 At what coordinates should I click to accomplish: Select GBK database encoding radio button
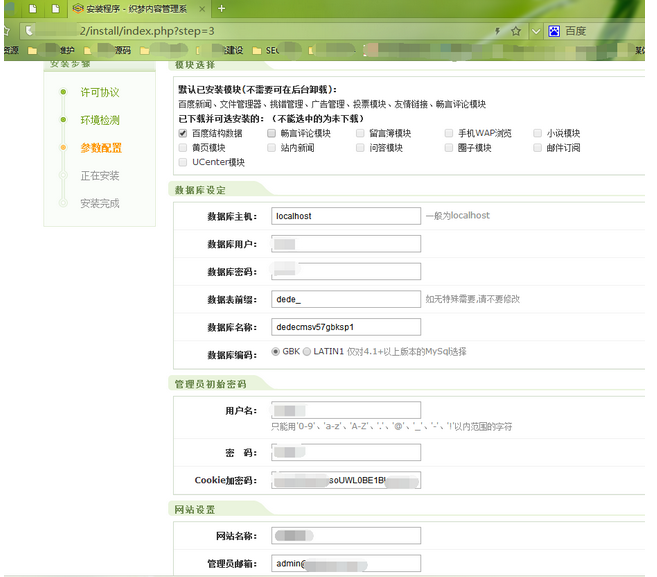[275, 352]
